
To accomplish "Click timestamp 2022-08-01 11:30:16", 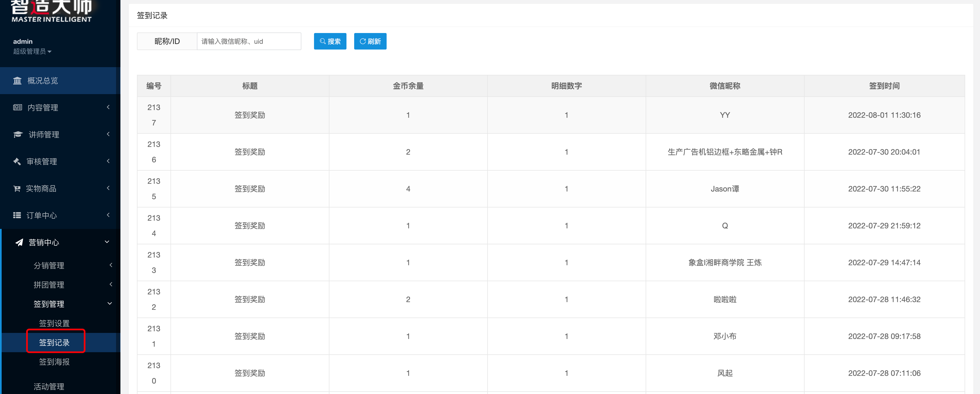I will click(x=884, y=115).
